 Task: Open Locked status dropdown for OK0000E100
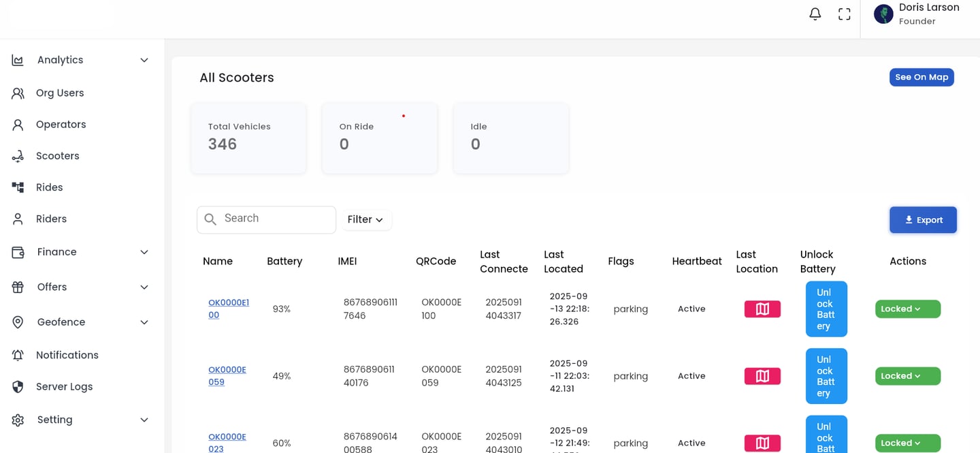point(907,309)
